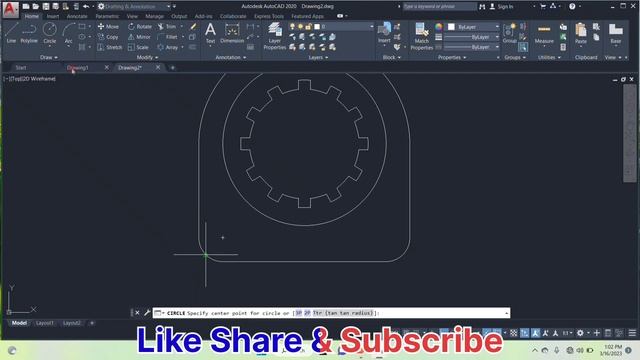Viewport: 640px width, 360px height.
Task: Click the search keyword input field
Action: click(439, 7)
